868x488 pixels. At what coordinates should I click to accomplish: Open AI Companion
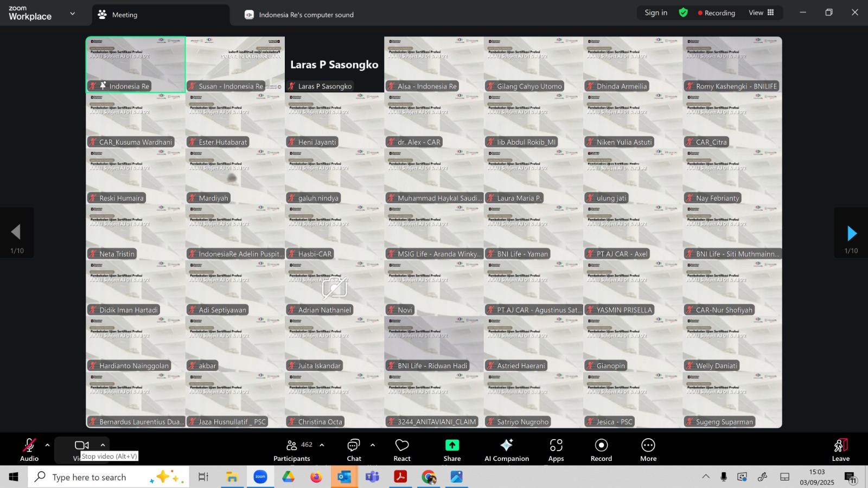tap(506, 450)
